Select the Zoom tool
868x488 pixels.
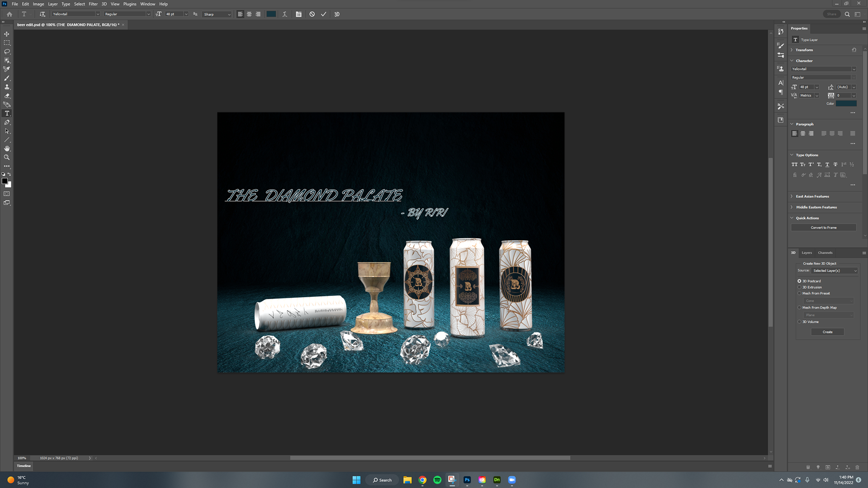pyautogui.click(x=7, y=157)
